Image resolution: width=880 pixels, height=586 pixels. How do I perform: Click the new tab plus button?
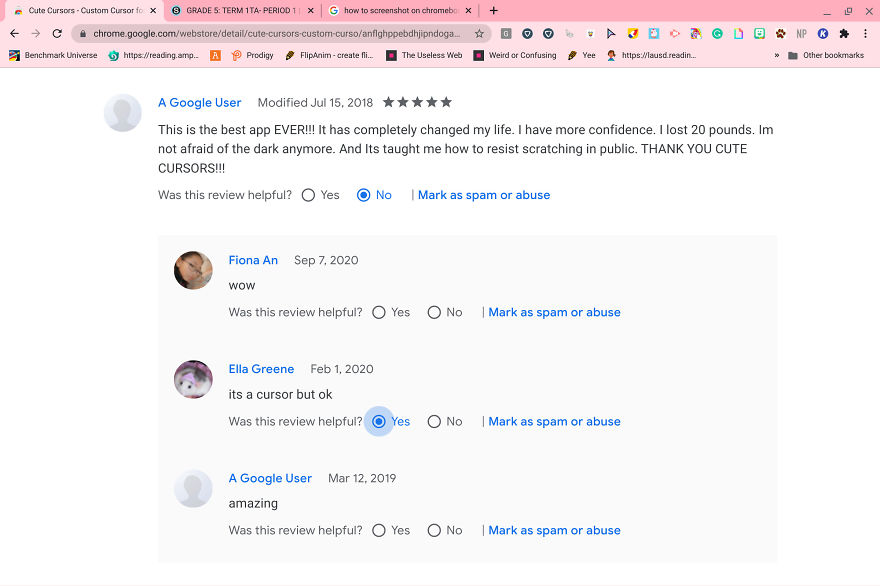click(488, 10)
